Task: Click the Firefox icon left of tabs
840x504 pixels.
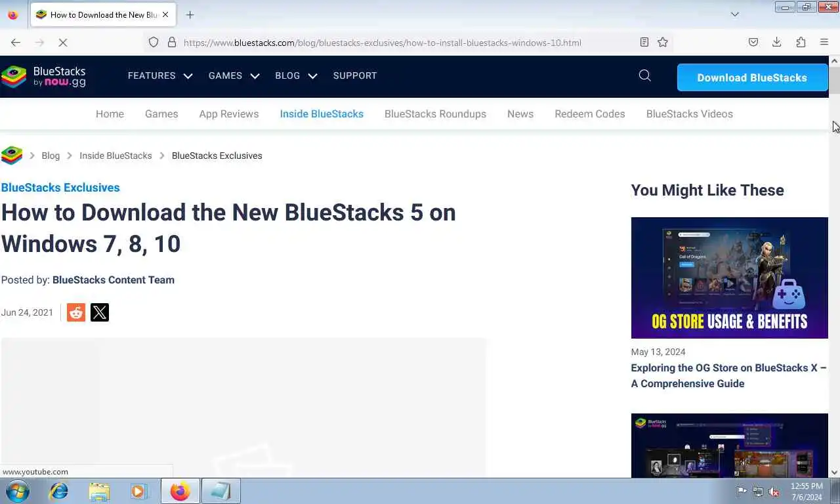Action: click(x=13, y=14)
